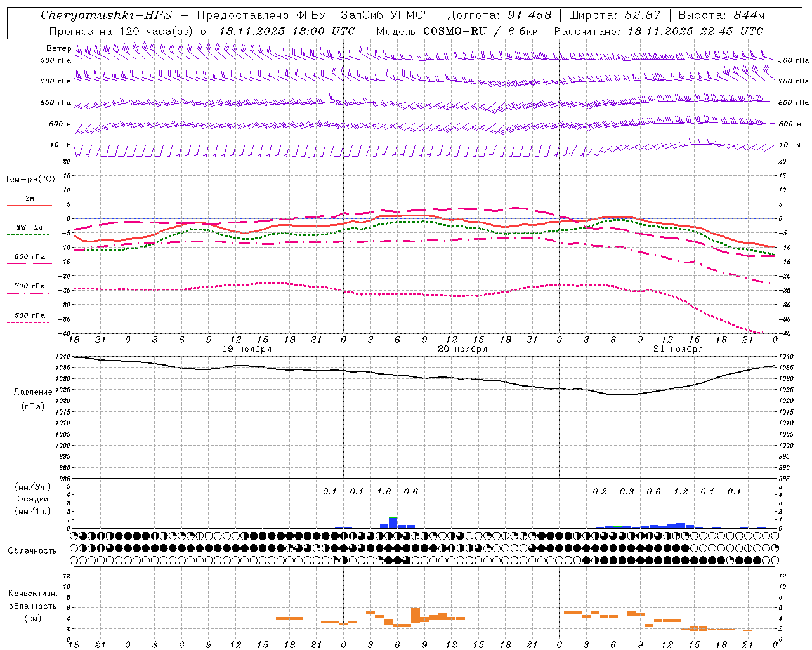The image size is (812, 650).
Task: Click the 'Рассчитано: 18.11.2025 22:45 UTC' text
Action: tap(658, 31)
